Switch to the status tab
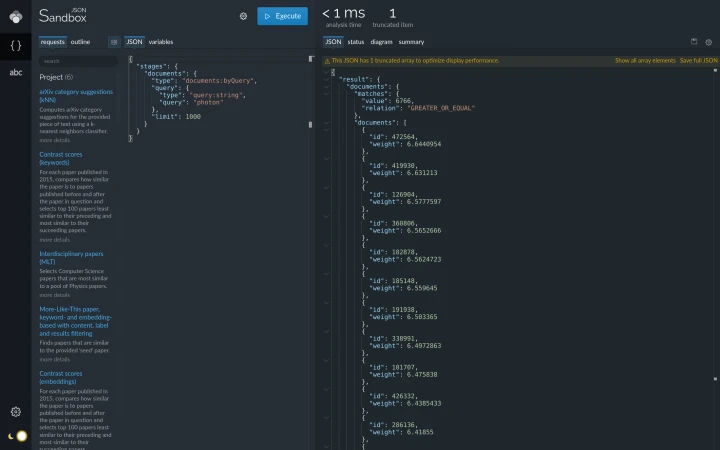Image resolution: width=720 pixels, height=450 pixels. [x=356, y=42]
